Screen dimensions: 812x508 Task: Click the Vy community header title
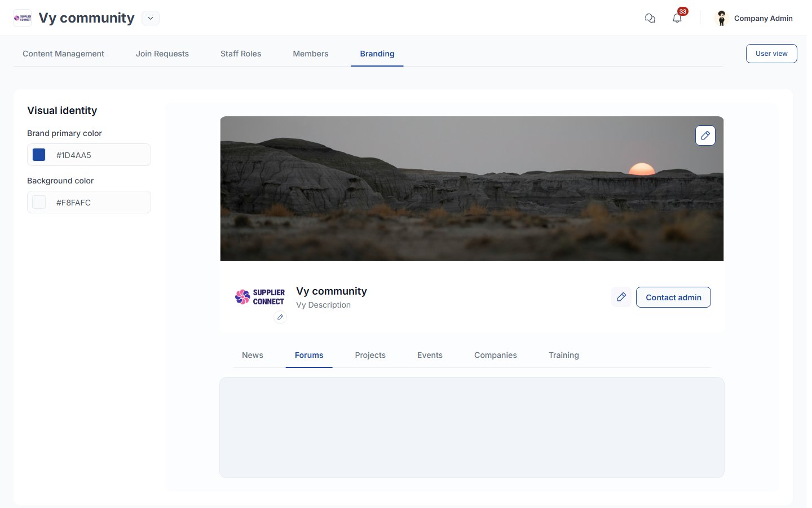86,18
